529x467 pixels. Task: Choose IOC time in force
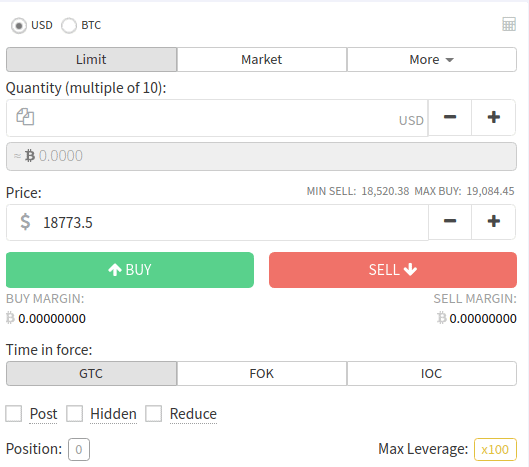(x=431, y=374)
